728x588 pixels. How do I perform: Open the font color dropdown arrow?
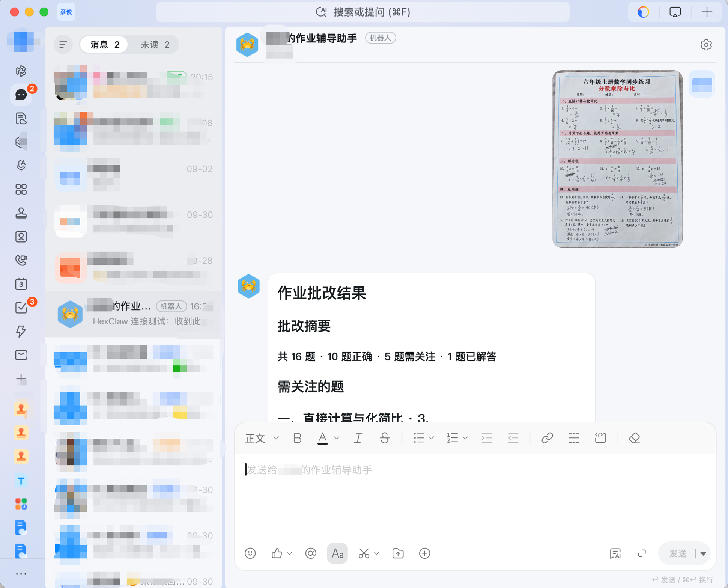(337, 438)
